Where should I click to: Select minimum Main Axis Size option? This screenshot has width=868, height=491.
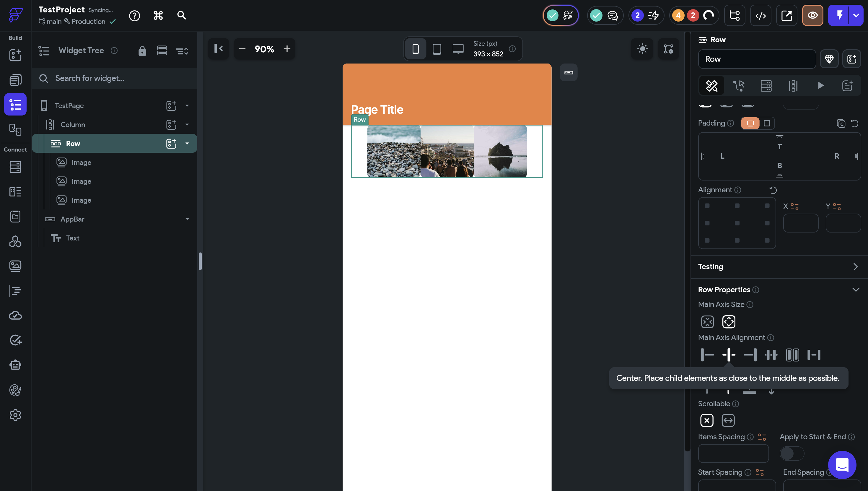[707, 322]
